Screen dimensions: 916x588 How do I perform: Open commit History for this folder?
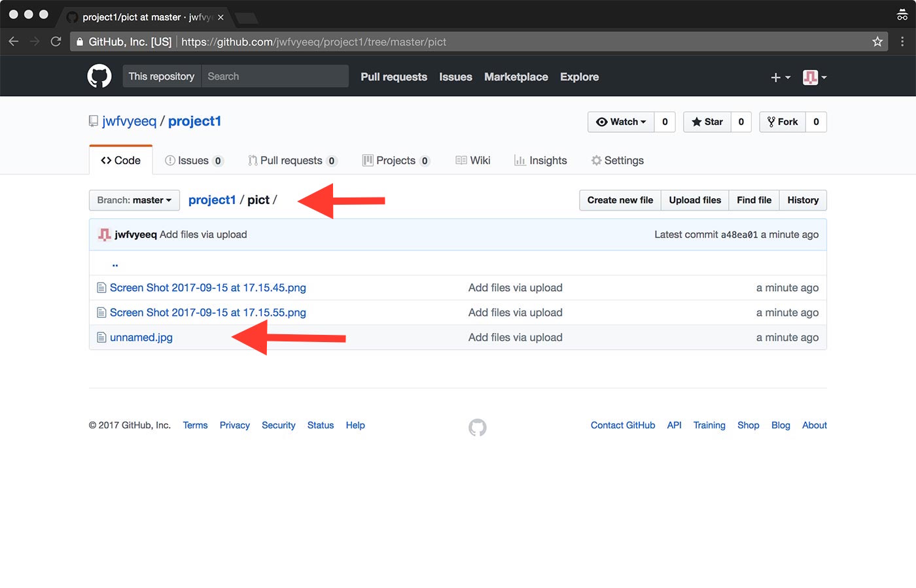803,200
